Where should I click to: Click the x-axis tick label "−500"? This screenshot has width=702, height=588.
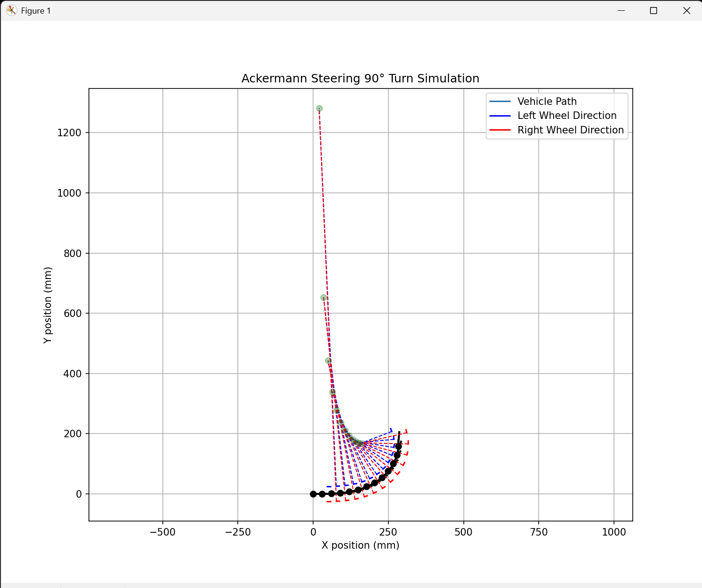click(x=162, y=532)
